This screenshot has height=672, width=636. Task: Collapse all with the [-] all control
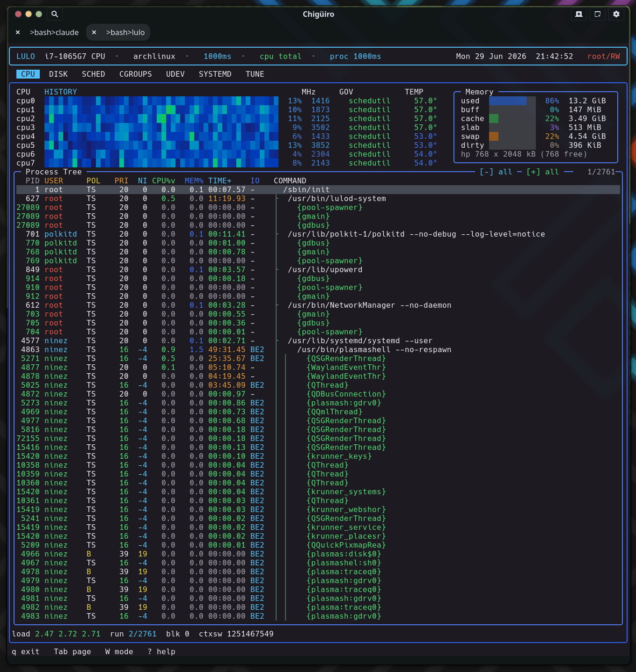click(x=496, y=172)
